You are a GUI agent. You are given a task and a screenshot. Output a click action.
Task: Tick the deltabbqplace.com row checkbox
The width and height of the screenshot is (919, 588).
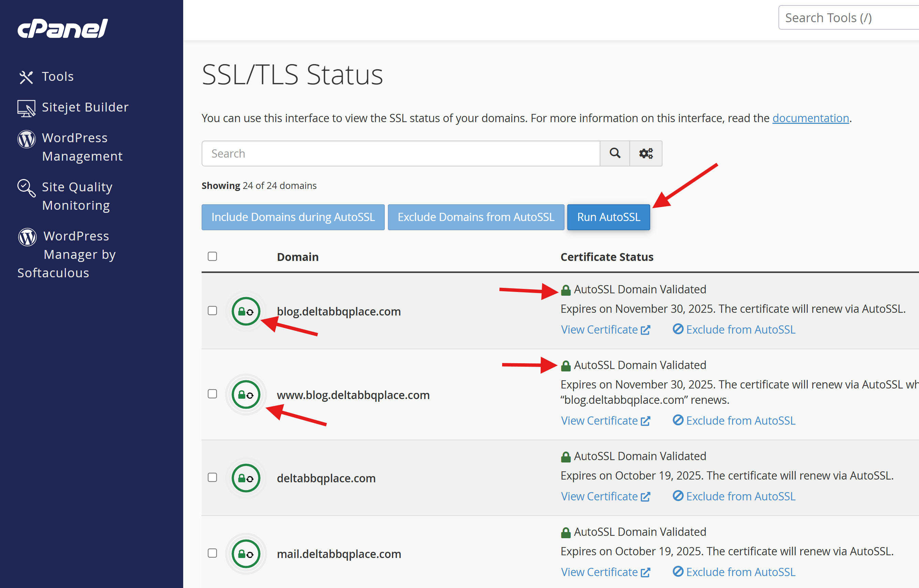coord(212,477)
